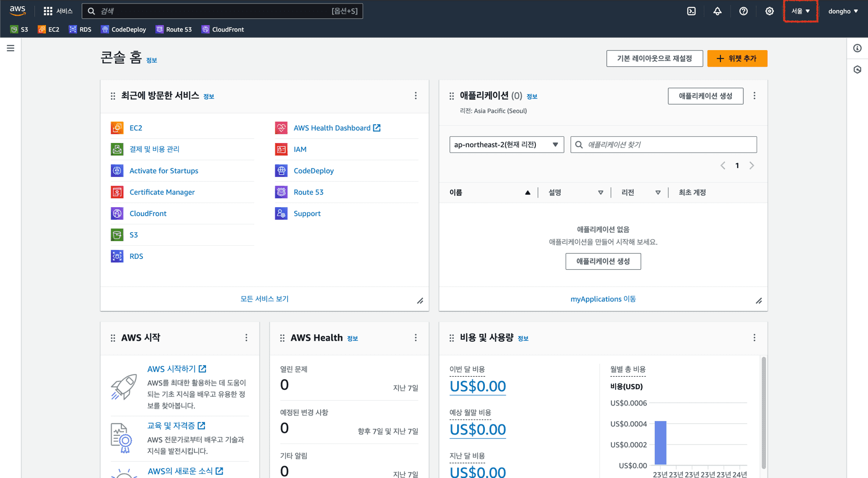Expand the dongho account menu
The height and width of the screenshot is (478, 868).
pyautogui.click(x=843, y=11)
